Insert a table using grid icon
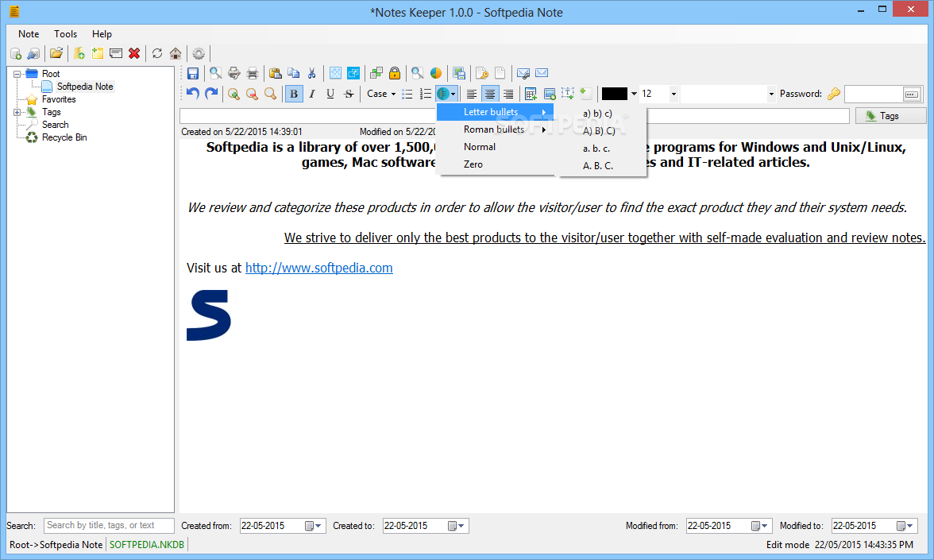This screenshot has width=934, height=560. tap(531, 94)
